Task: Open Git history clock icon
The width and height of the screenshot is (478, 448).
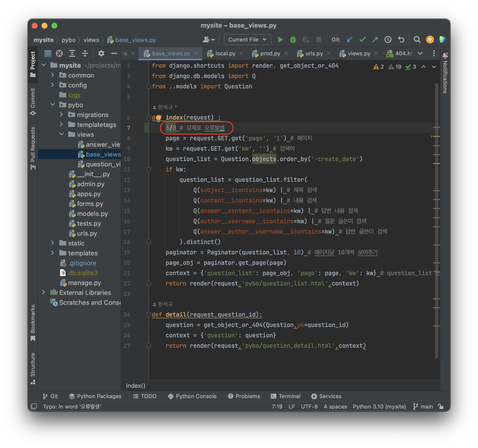Action: tap(388, 40)
